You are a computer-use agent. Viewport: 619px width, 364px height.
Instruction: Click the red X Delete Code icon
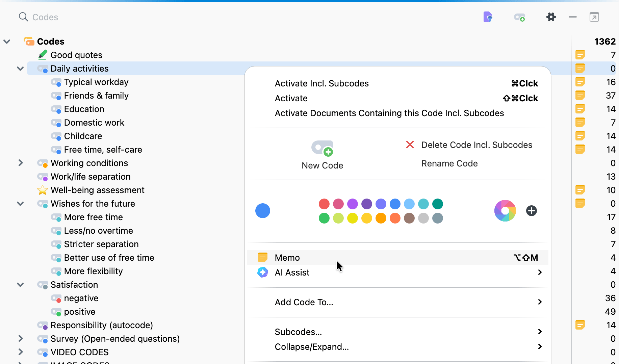tap(410, 145)
